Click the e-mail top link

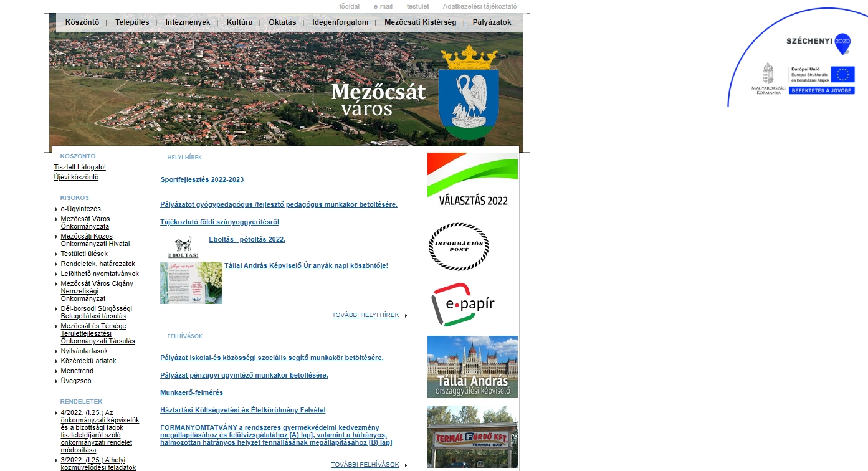click(383, 6)
